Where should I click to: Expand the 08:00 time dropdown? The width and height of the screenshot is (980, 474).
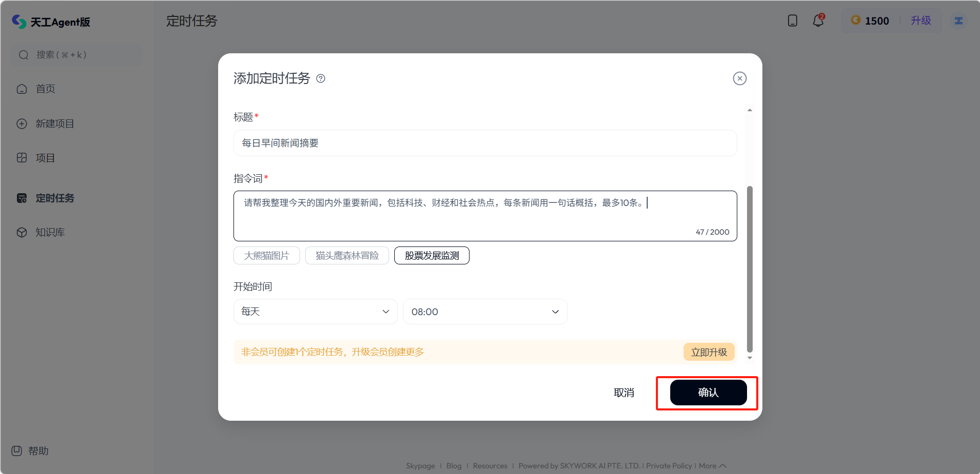485,312
